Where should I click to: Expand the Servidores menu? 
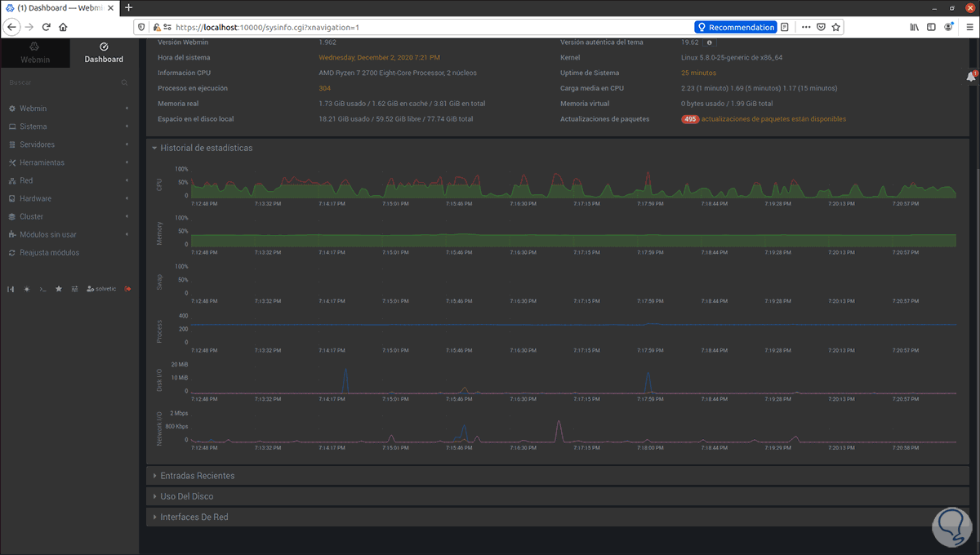click(38, 144)
